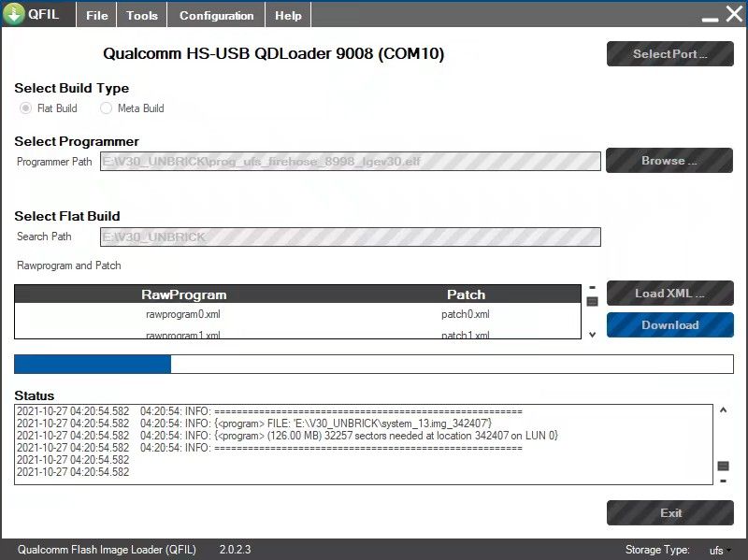Click the Select Port button

669,54
